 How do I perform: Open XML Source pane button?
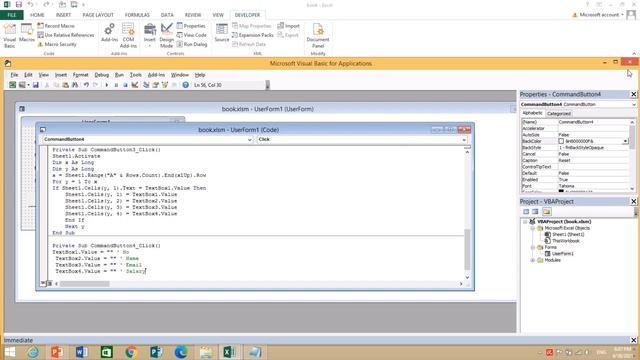[222, 33]
